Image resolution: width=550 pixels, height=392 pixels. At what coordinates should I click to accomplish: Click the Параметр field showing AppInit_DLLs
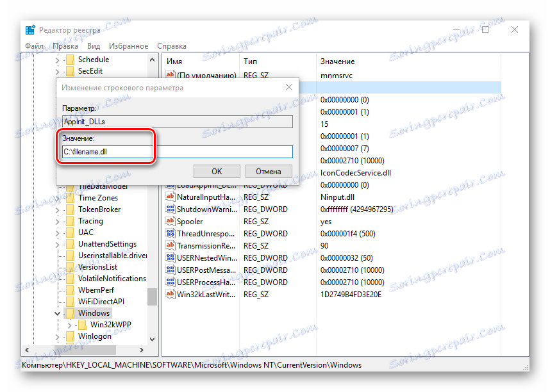click(177, 122)
